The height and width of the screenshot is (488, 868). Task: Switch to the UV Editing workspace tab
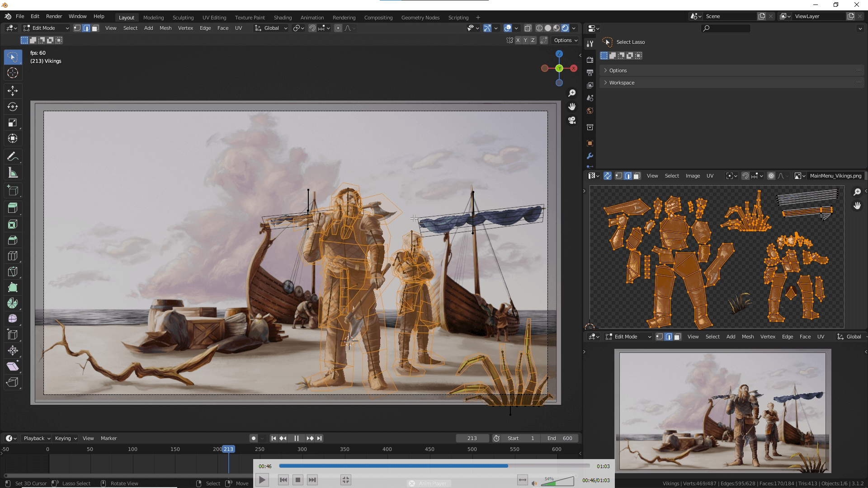point(214,18)
